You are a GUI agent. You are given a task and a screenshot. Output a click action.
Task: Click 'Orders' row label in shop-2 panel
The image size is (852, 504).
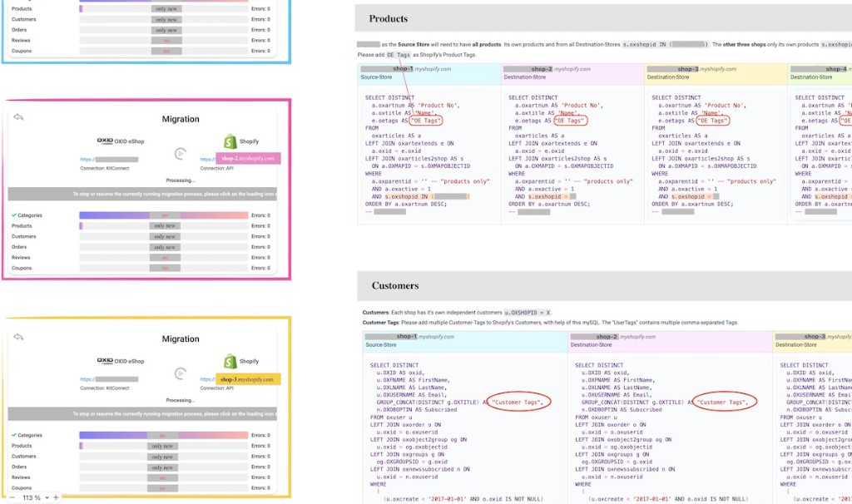(19, 247)
